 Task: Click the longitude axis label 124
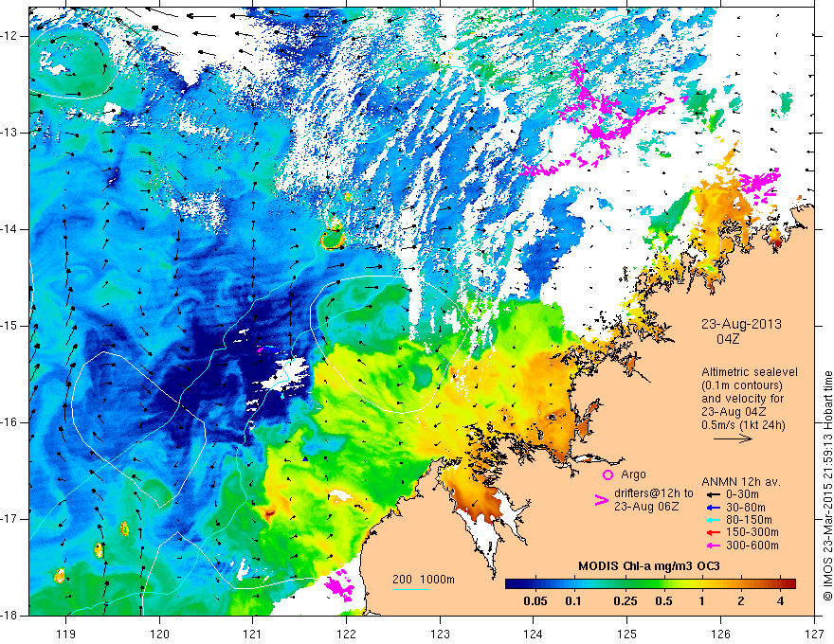tap(534, 634)
